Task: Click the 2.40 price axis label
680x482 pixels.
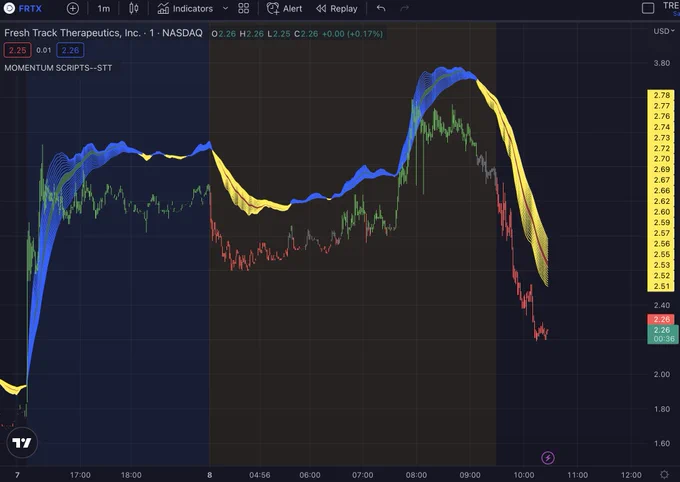Action: point(662,305)
